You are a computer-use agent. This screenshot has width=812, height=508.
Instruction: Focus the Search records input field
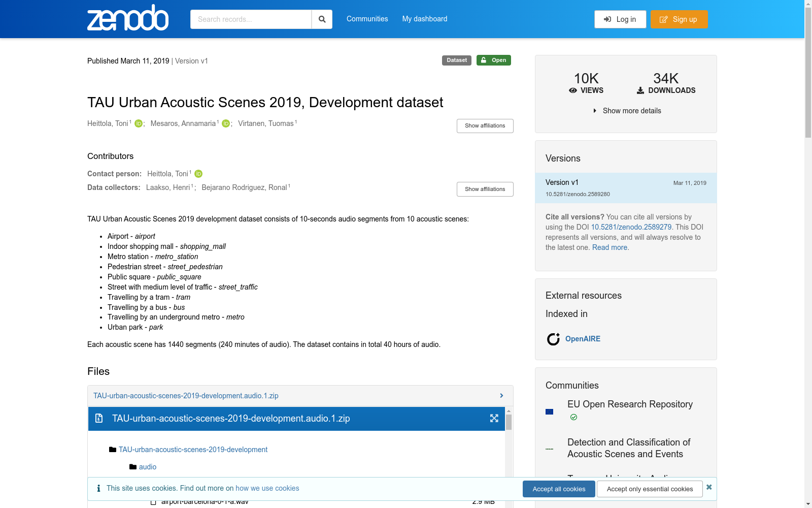pos(251,19)
